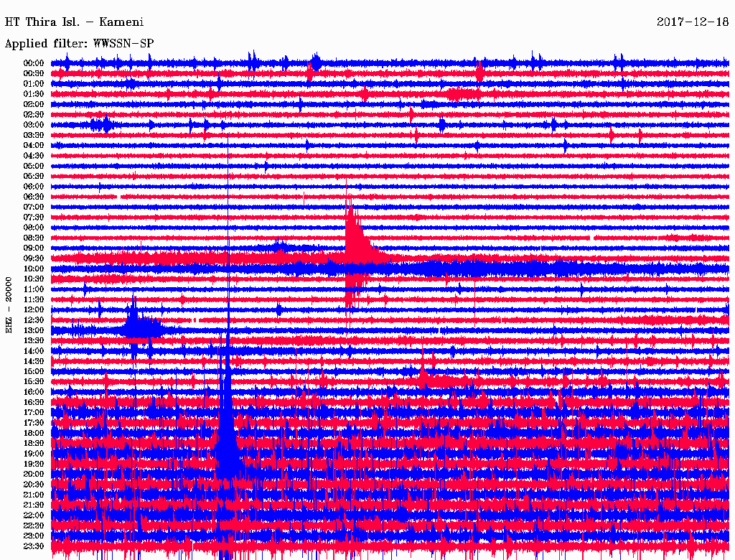Select the '05:00' time label
This screenshot has height=560, width=735.
[x=34, y=166]
